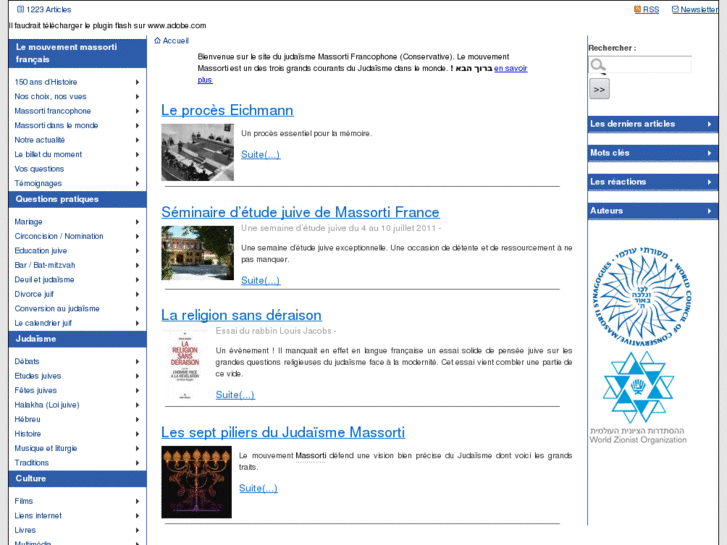The height and width of the screenshot is (545, 727).
Task: Click the Accueil home icon
Action: (x=157, y=41)
